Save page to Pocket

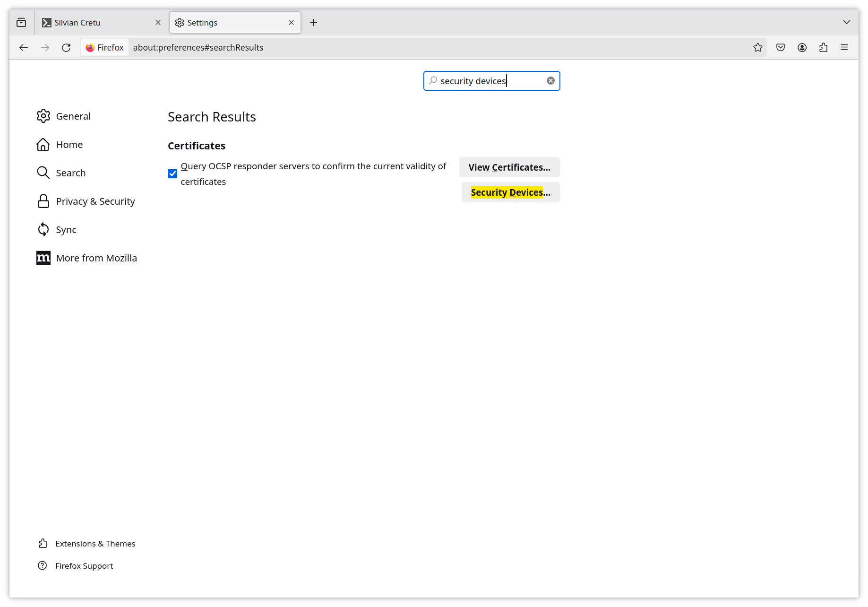pyautogui.click(x=780, y=47)
